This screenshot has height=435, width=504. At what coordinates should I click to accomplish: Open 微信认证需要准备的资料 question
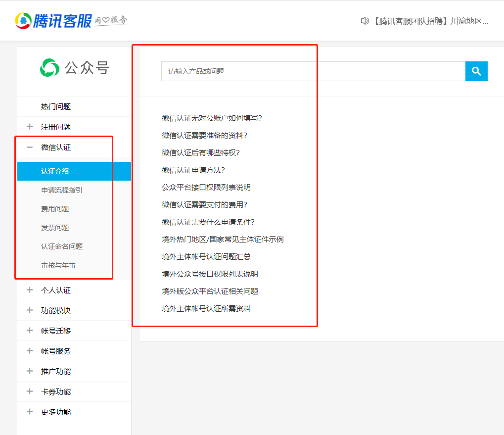[204, 136]
